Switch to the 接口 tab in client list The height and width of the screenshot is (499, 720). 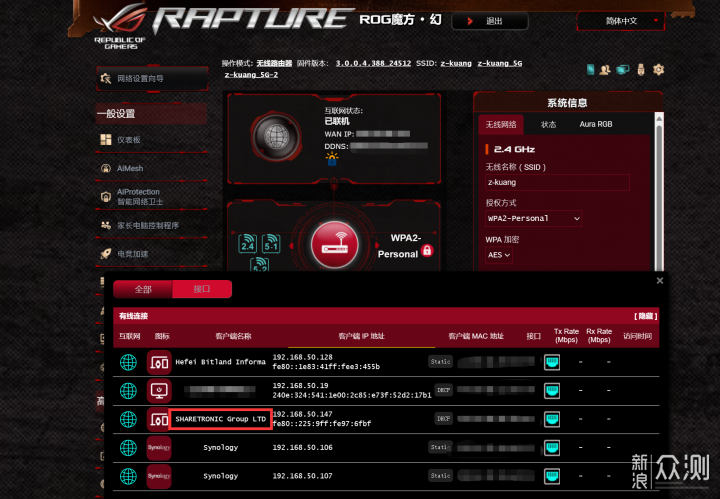click(202, 289)
